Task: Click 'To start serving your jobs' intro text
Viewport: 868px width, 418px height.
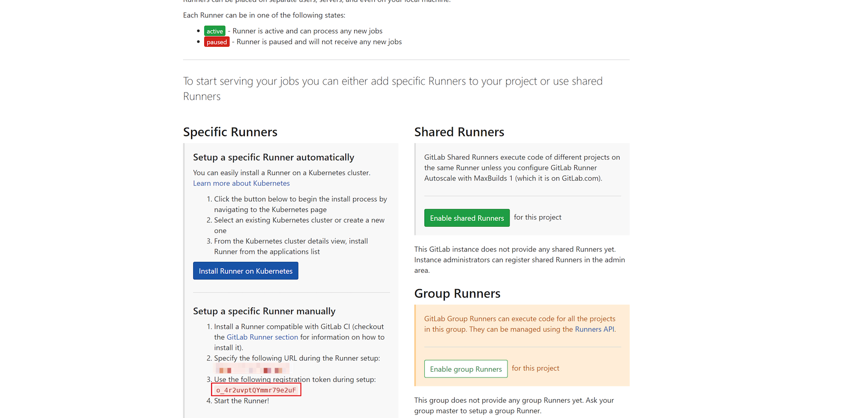Action: [393, 88]
